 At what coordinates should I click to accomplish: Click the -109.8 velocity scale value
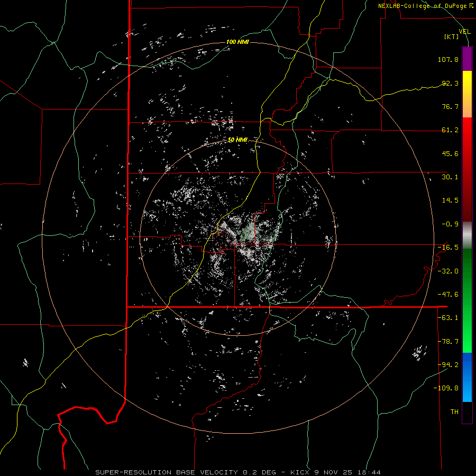tap(446, 388)
